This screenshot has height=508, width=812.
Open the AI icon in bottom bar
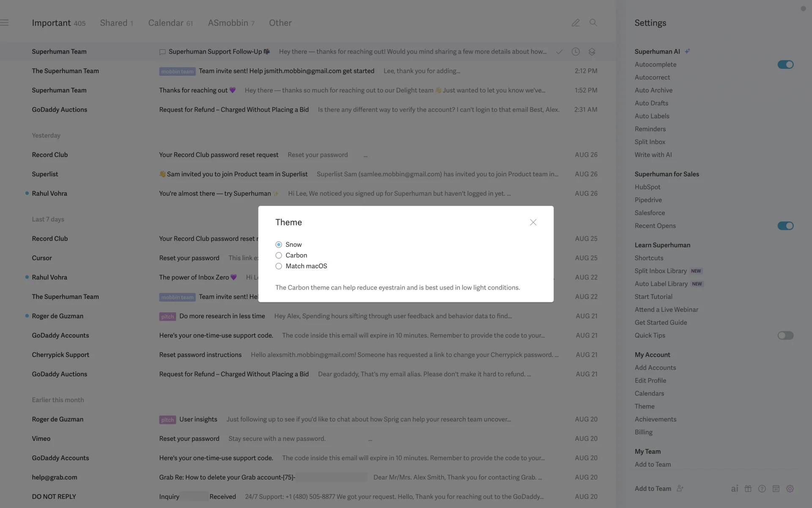tap(735, 489)
